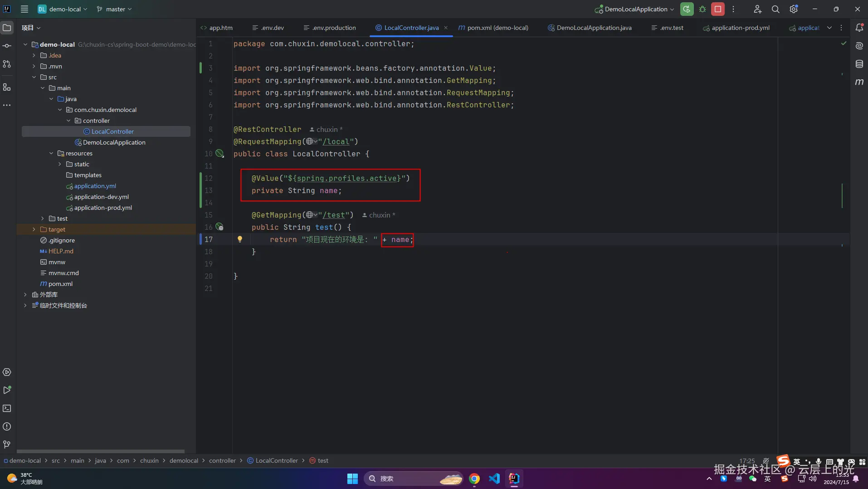Viewport: 868px width, 489px height.
Task: Switch to application-prod.yml tab
Action: point(736,28)
